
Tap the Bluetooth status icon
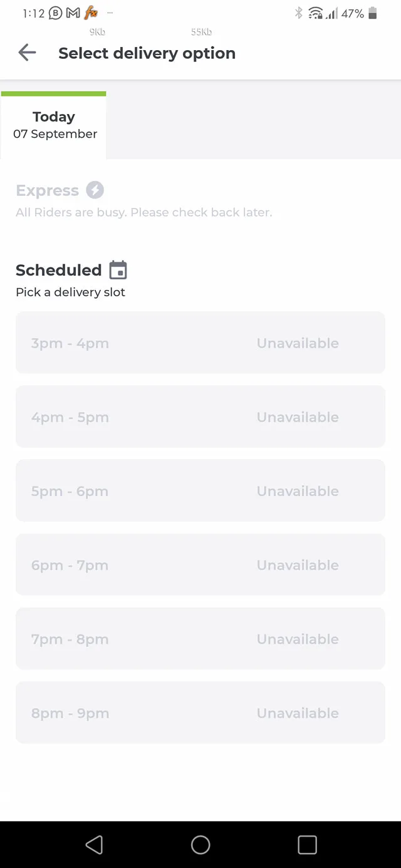pyautogui.click(x=299, y=13)
